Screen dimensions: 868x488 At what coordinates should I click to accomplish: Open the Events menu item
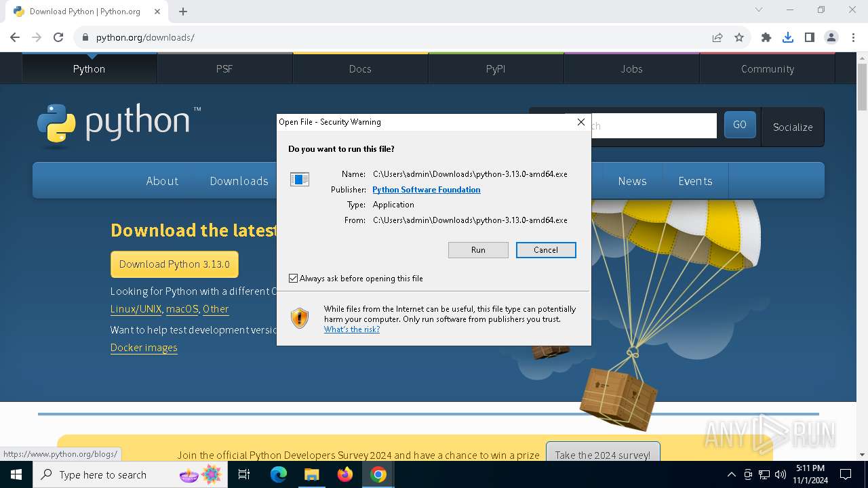[695, 181]
